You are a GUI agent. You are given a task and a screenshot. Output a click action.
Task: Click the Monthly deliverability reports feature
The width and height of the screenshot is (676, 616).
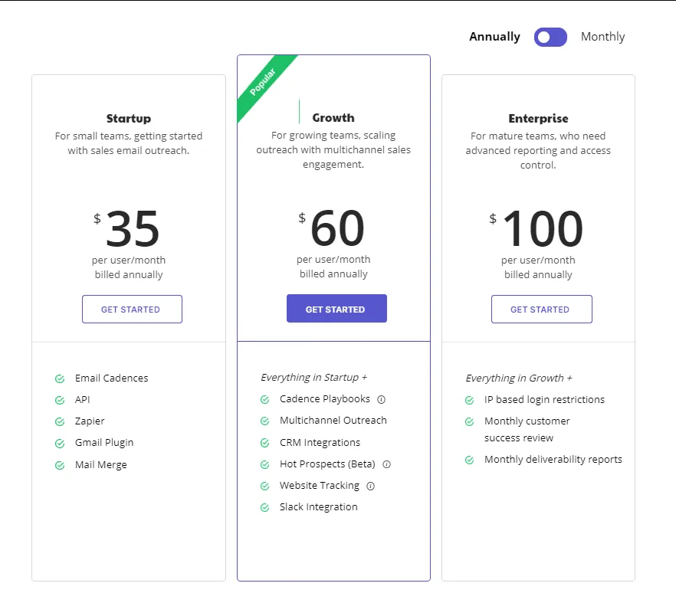(x=553, y=460)
